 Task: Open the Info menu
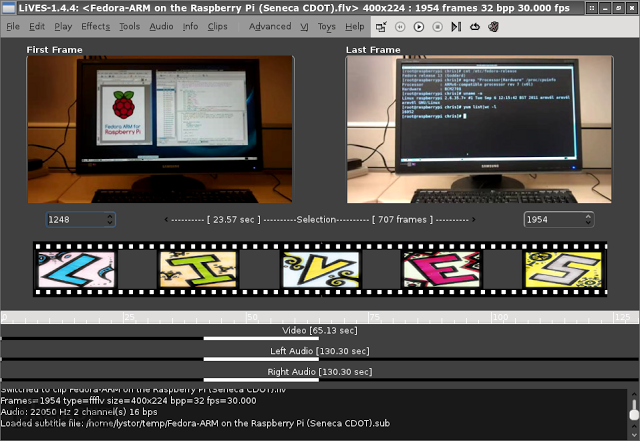[190, 27]
